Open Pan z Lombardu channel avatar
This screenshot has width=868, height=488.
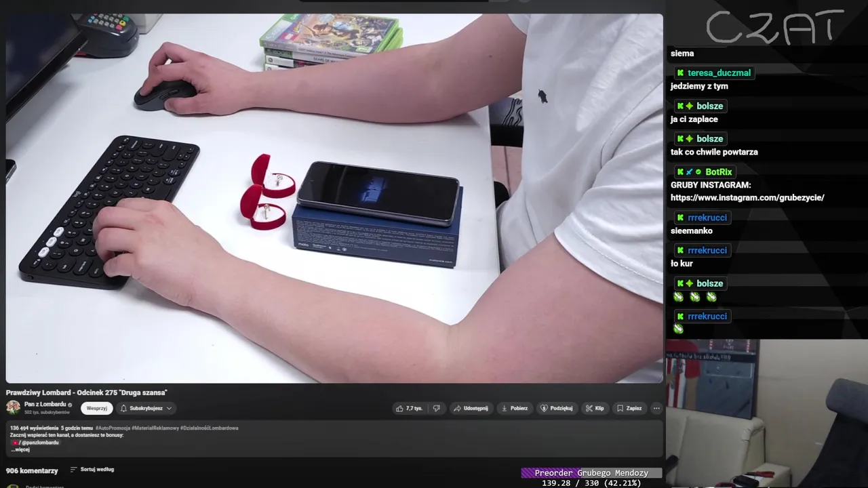13,407
